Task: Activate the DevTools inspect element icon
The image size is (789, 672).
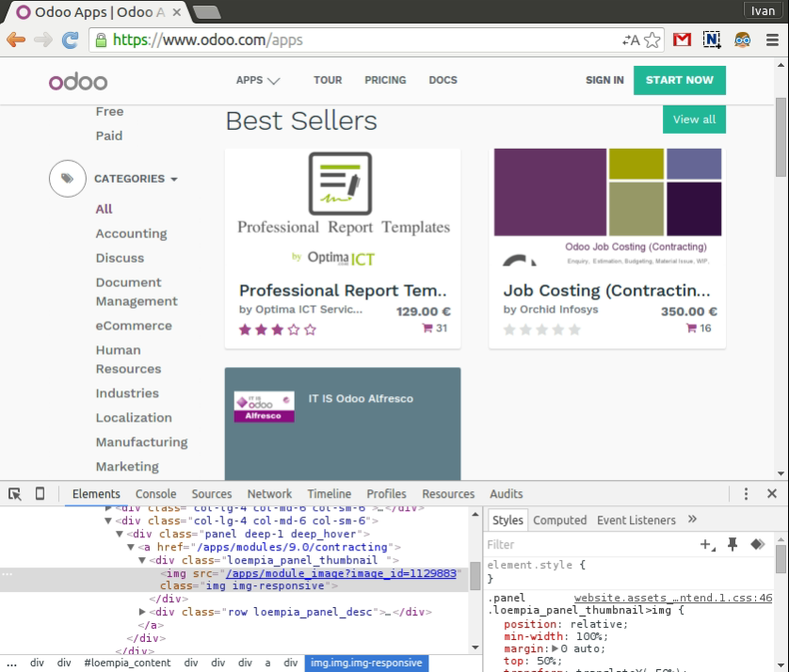Action: coord(14,494)
